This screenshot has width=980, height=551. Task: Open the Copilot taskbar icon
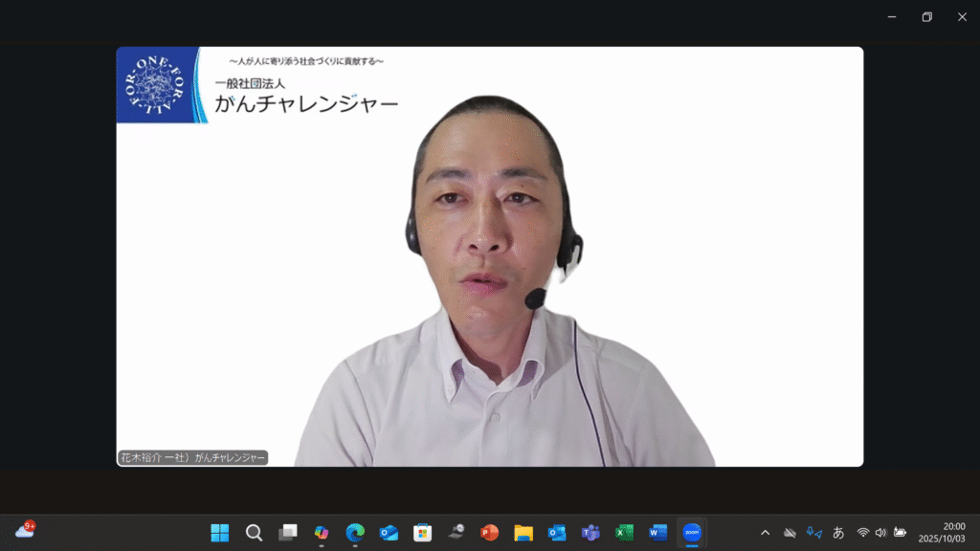[x=322, y=533]
